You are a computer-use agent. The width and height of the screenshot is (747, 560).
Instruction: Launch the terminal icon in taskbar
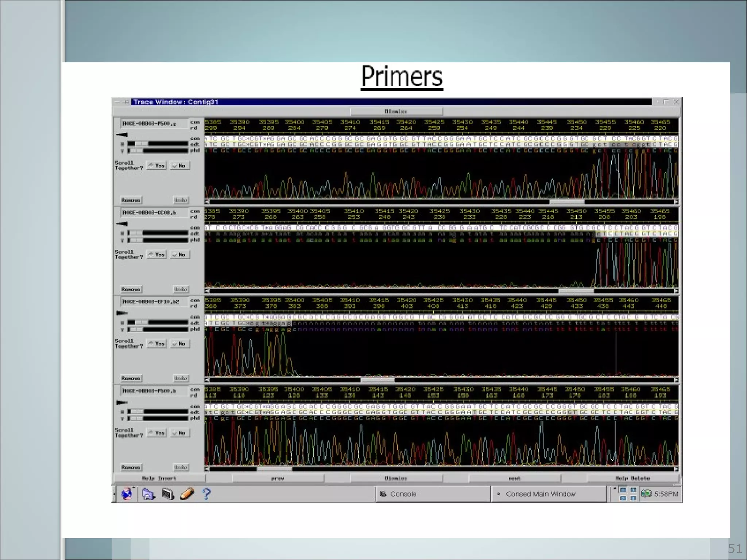pos(168,494)
